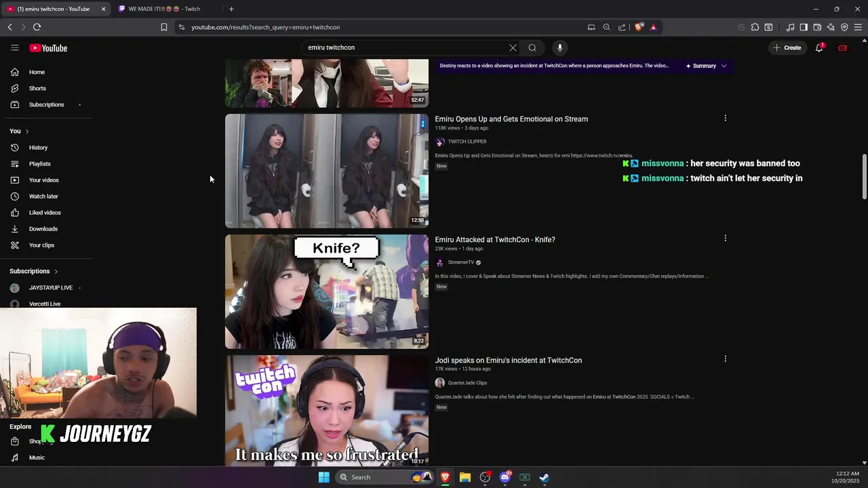Open the Brave VPN shield icon
Image resolution: width=868 pixels, height=488 pixels.
844,27
